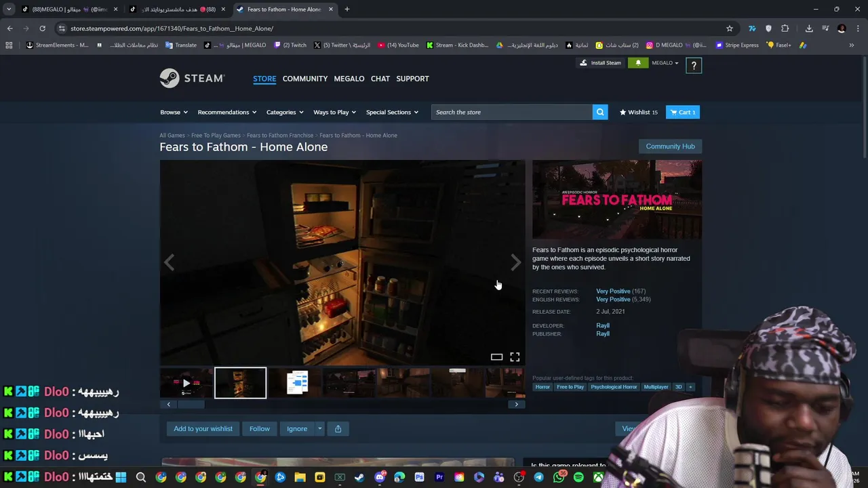868x488 pixels.
Task: Click the Free To Play Games breadcrumb
Action: tap(216, 136)
